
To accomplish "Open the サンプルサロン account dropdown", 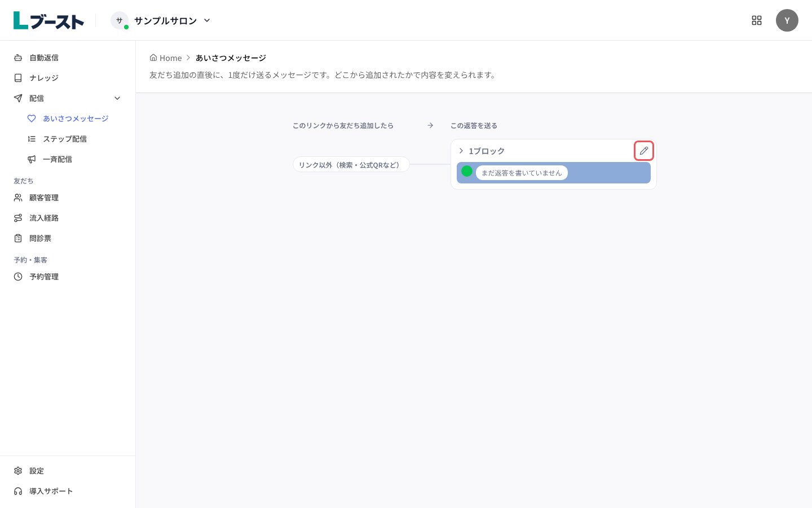I will click(x=161, y=20).
